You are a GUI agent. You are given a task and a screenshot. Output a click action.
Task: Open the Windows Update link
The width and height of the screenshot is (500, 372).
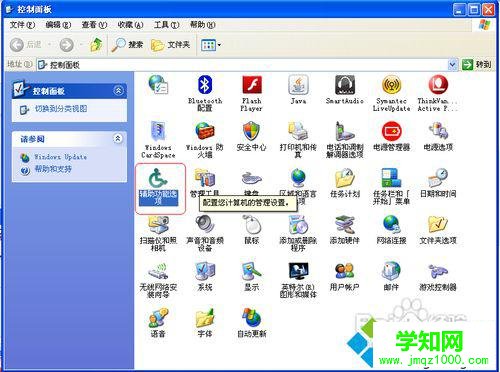pyautogui.click(x=60, y=157)
